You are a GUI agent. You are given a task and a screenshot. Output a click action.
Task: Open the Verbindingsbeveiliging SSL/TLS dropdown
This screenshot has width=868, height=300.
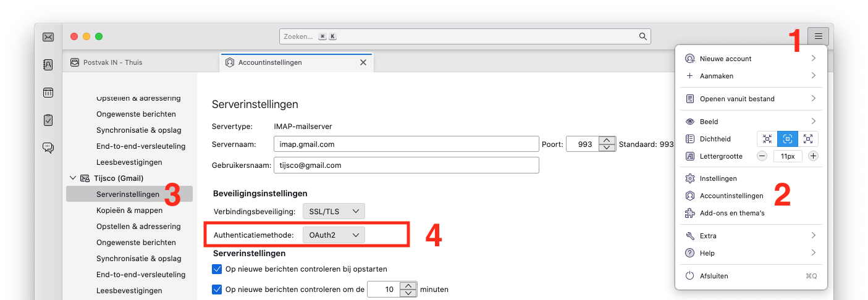tap(334, 211)
